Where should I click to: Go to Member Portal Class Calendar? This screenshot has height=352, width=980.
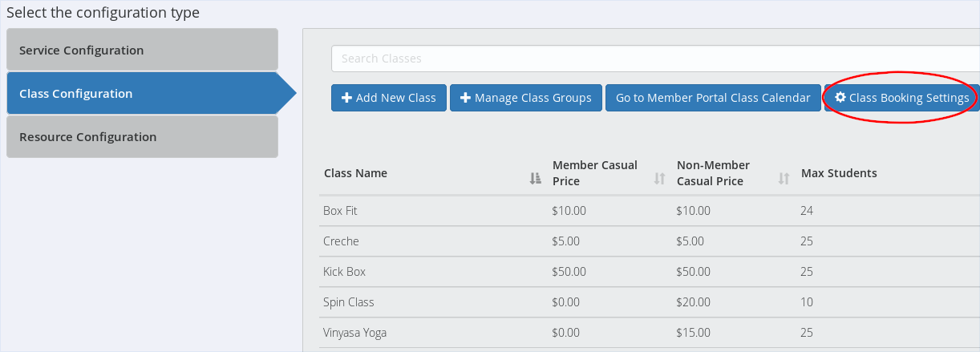[x=713, y=98]
